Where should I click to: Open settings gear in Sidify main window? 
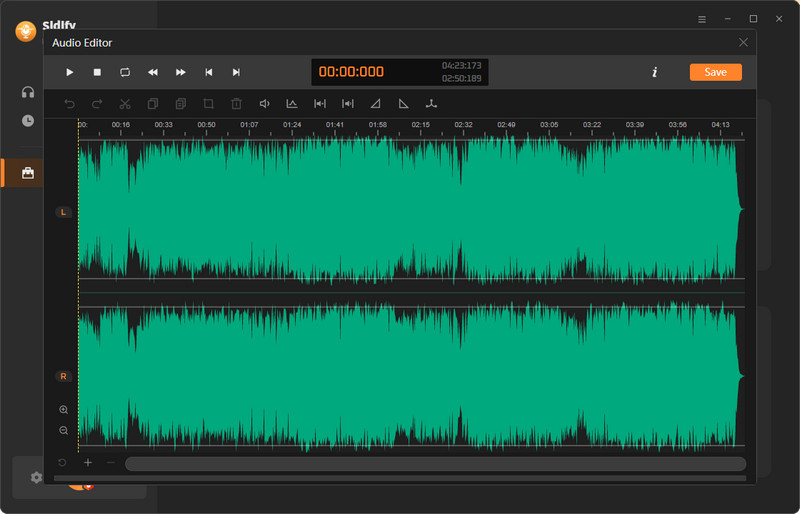36,478
